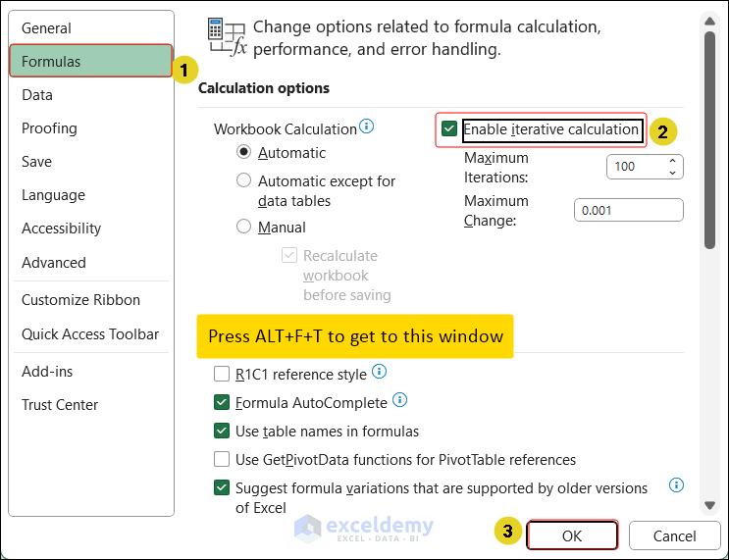Click info icon beside Workbook Calculation

point(367,127)
